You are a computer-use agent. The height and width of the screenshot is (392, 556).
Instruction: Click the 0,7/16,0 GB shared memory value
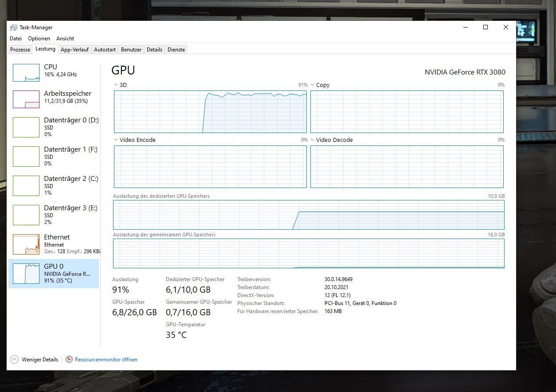point(188,312)
